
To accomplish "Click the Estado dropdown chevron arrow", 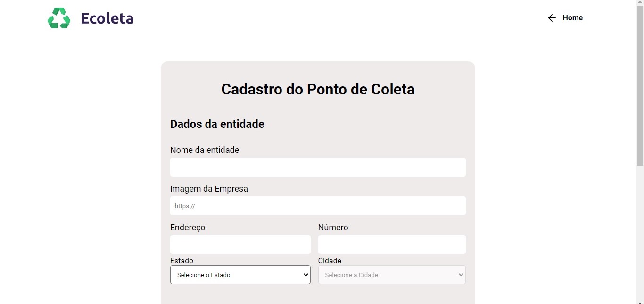I will point(305,275).
